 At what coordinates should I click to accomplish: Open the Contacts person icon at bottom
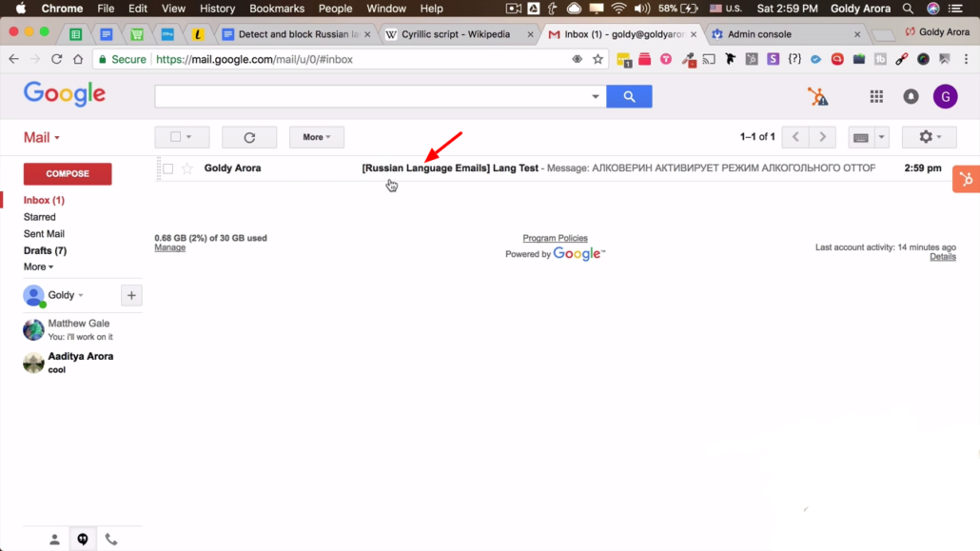point(54,540)
